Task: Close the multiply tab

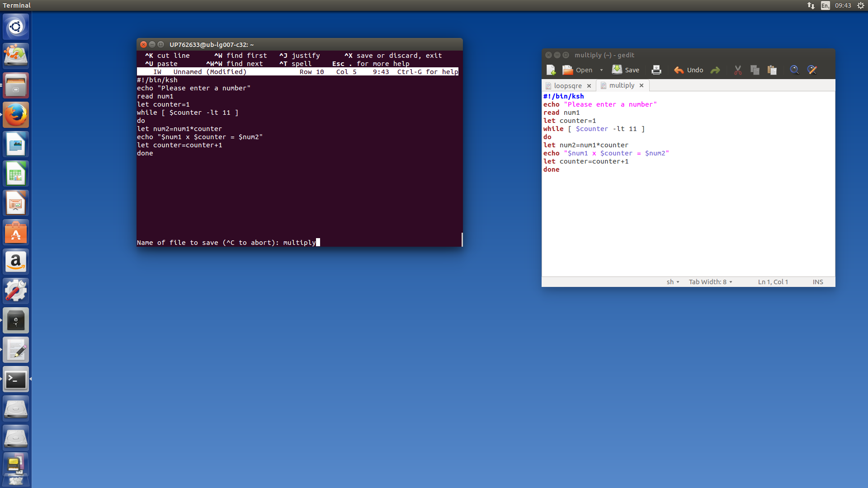Action: pyautogui.click(x=642, y=85)
